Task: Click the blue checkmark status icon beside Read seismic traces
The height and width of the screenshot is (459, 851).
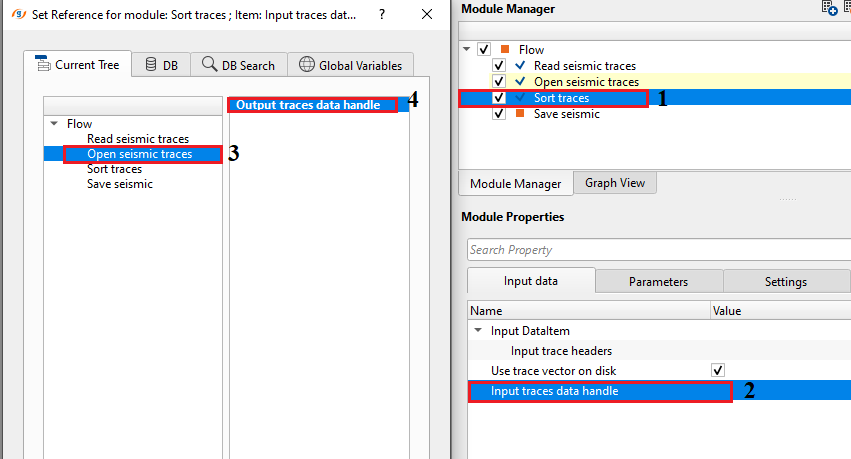Action: pyautogui.click(x=520, y=66)
